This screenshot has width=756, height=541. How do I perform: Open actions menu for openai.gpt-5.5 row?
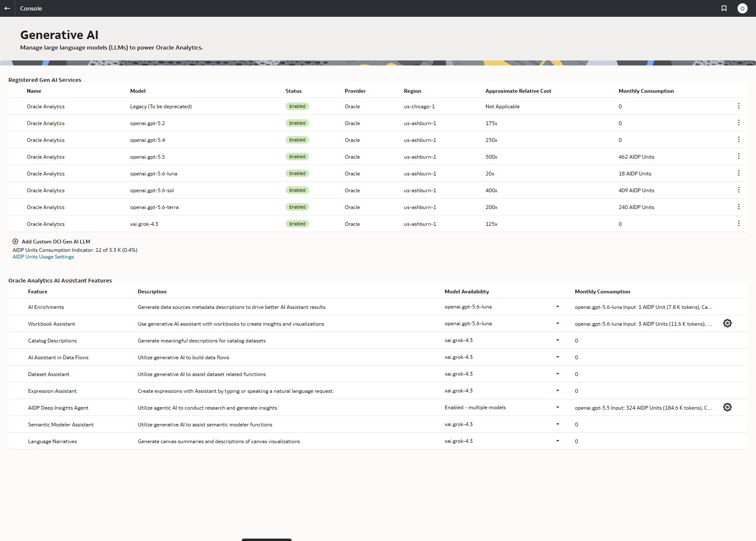pos(739,157)
